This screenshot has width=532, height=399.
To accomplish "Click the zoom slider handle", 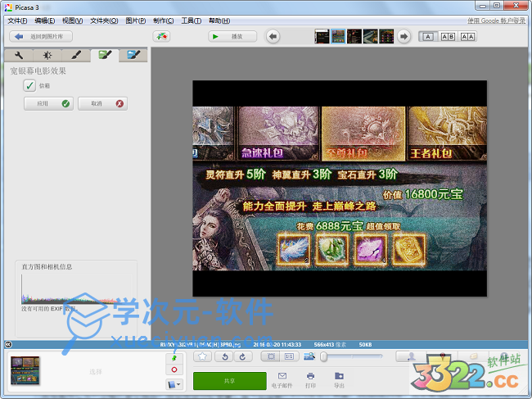I will point(323,356).
